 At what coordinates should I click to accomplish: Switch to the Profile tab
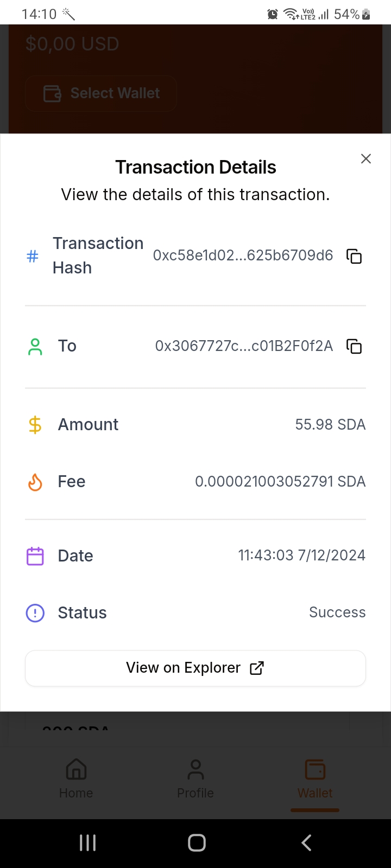click(195, 779)
